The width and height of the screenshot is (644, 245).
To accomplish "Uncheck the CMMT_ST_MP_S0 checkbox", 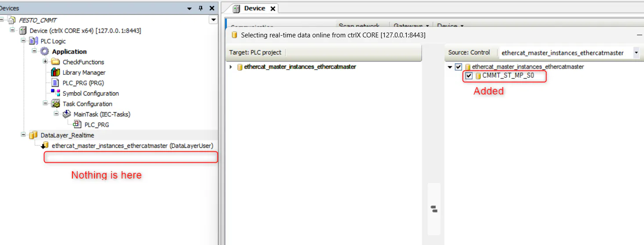I will pyautogui.click(x=469, y=76).
